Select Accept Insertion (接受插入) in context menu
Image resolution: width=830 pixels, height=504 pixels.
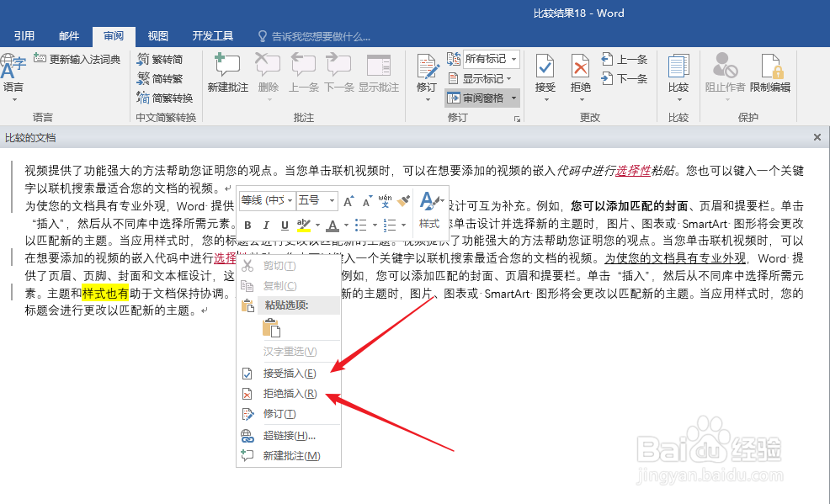[x=289, y=374]
